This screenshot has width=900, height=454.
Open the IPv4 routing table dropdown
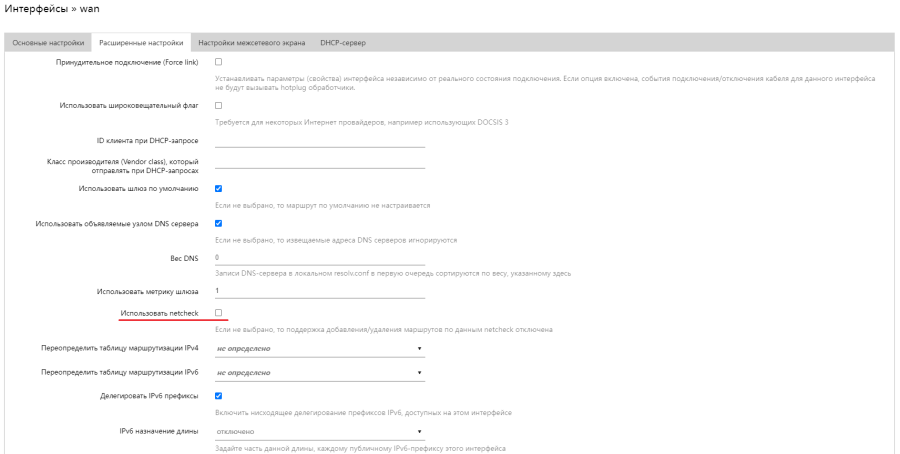320,348
